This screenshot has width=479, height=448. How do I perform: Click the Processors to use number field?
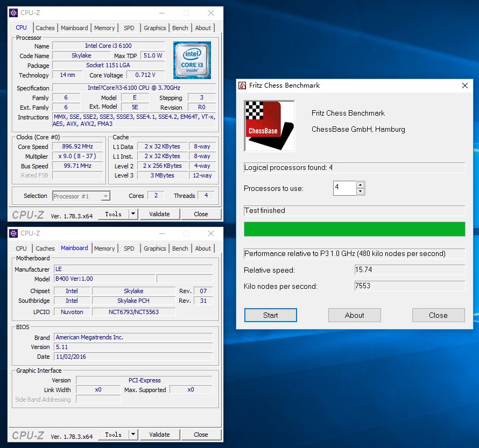click(x=344, y=188)
